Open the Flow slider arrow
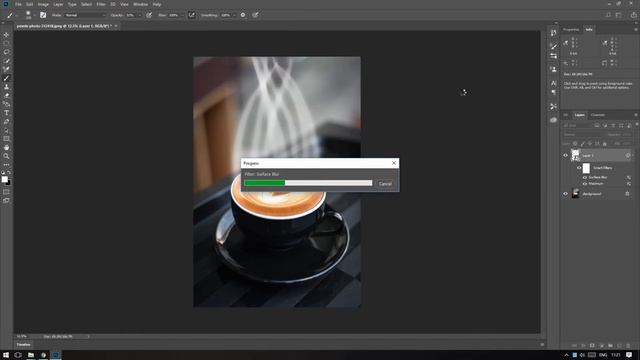This screenshot has height=360, width=640. [182, 15]
